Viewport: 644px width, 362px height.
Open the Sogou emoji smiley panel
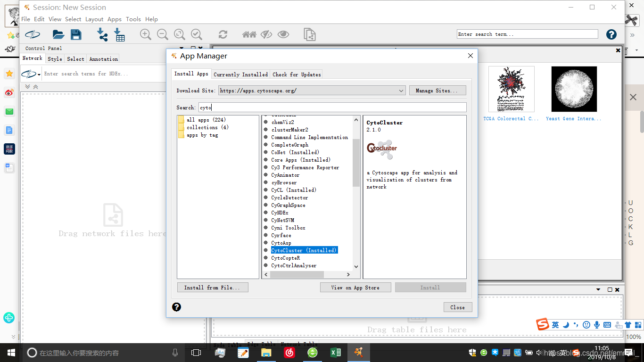586,325
